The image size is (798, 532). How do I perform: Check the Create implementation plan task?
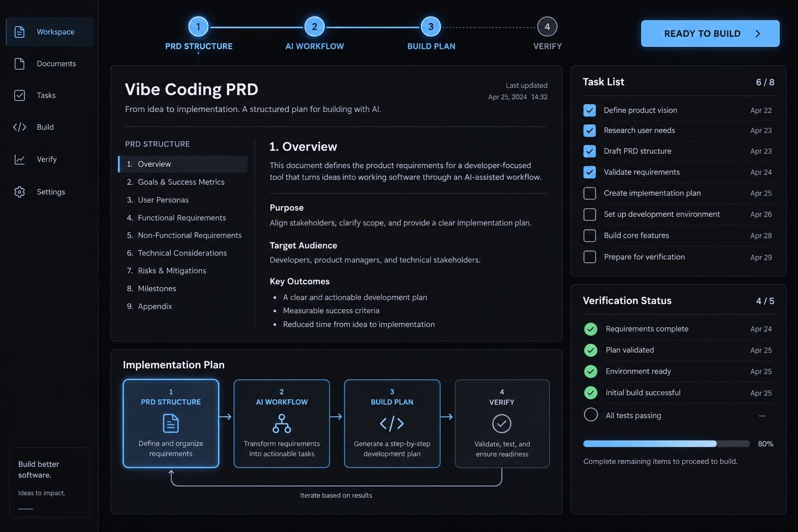point(590,193)
